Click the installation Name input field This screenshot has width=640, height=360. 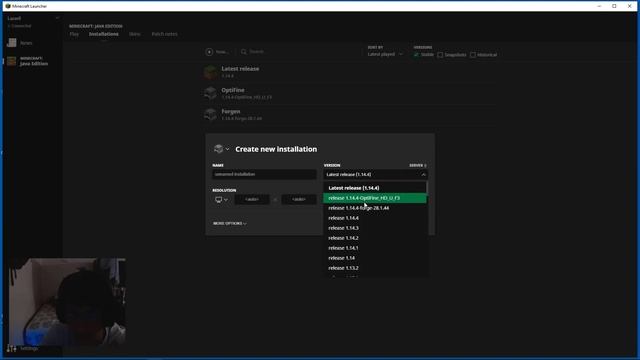(264, 174)
